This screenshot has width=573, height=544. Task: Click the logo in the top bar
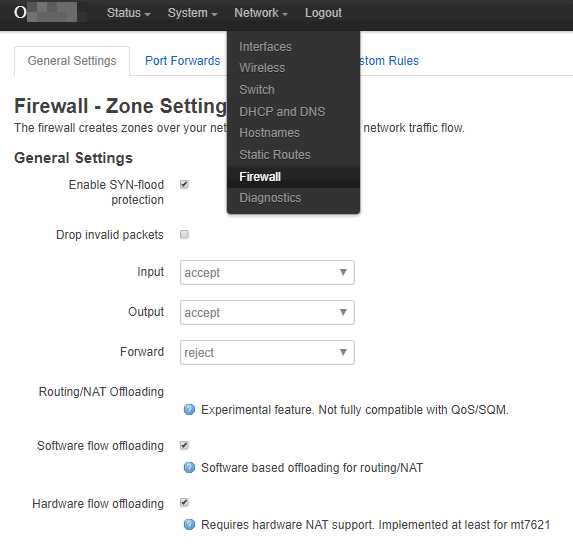click(46, 12)
